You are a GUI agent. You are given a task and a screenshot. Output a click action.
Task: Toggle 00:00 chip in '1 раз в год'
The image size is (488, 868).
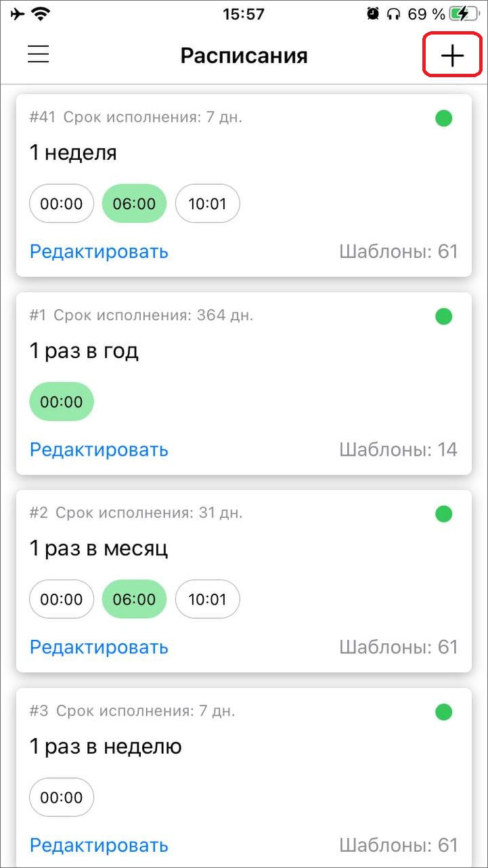coord(62,402)
